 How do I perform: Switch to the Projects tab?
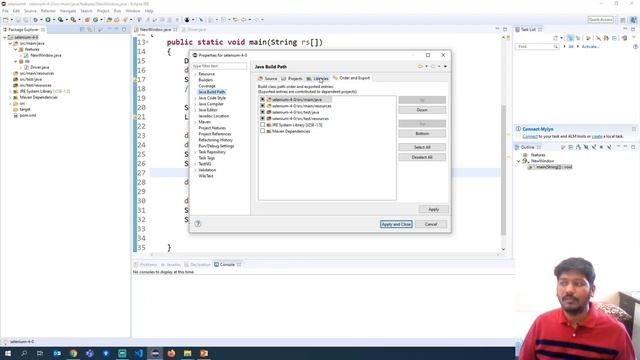click(x=292, y=78)
